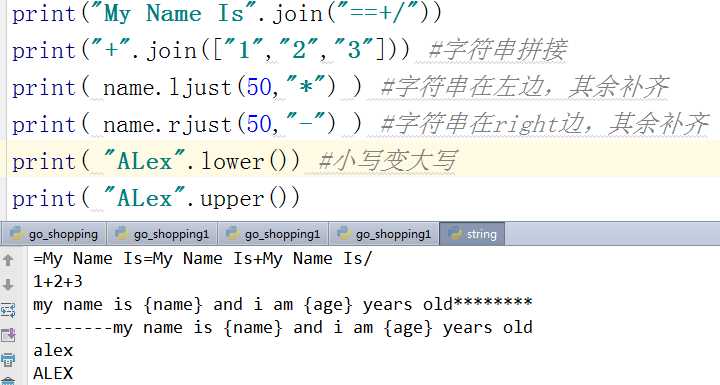Screen dimensions: 720x385
Task: Click the Up the Stack Trace arrow icon
Action: [x=8, y=260]
